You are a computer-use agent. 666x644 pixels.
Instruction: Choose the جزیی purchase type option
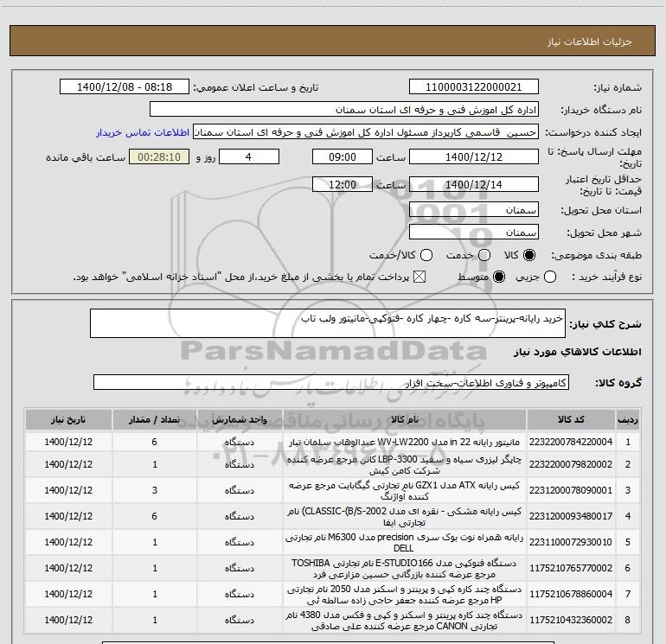(x=550, y=277)
